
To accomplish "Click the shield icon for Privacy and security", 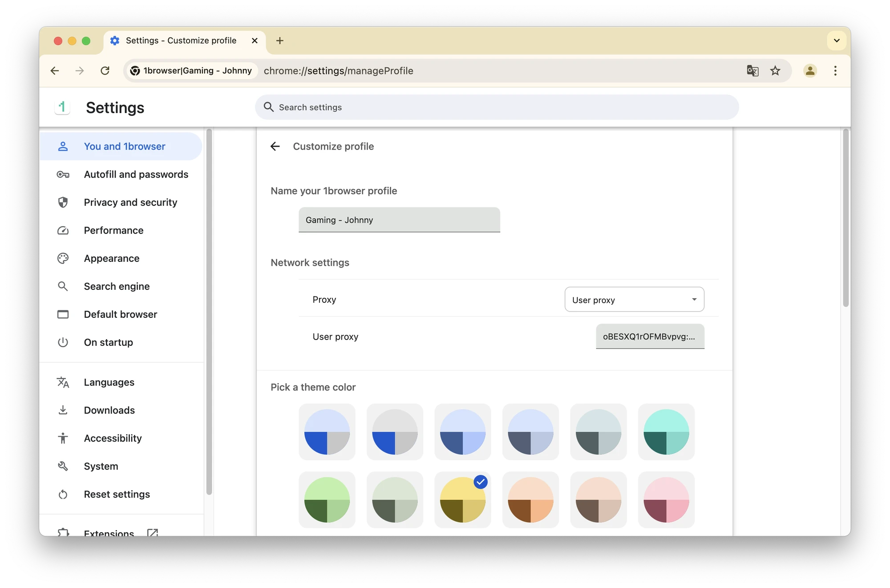I will pos(63,203).
